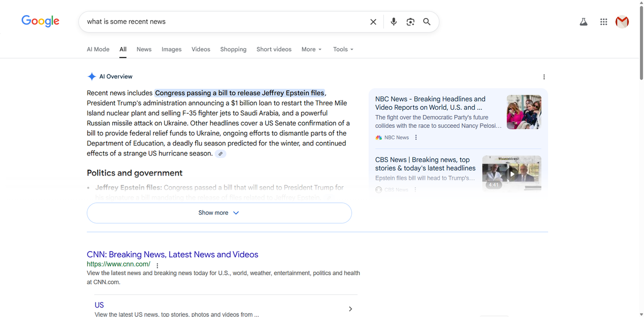Viewport: 644px width, 317px height.
Task: Switch to the Short videos tab
Action: (274, 49)
